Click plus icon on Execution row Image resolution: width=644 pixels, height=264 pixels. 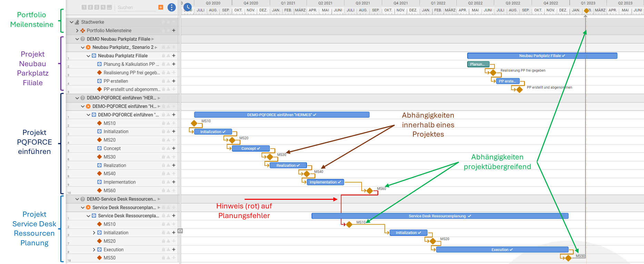point(174,250)
